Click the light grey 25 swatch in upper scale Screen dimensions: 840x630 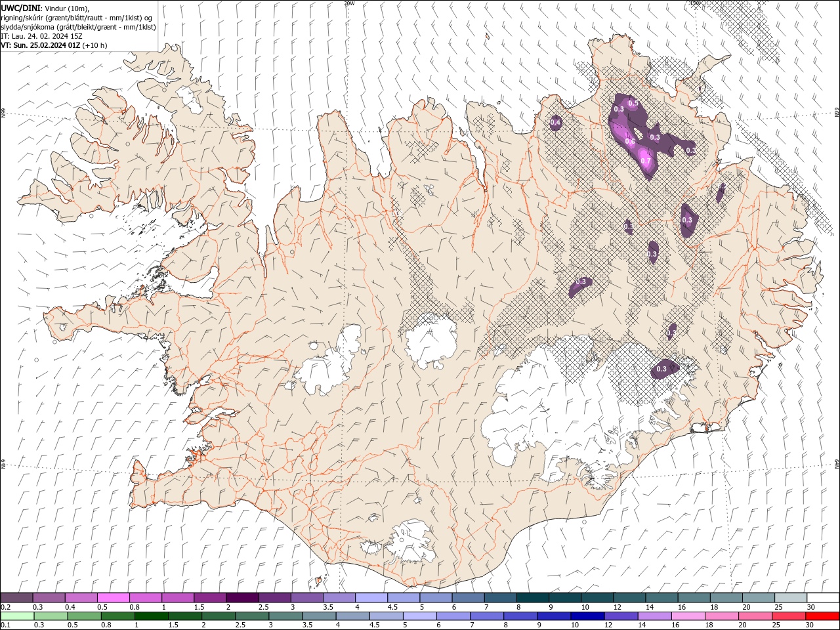(791, 598)
